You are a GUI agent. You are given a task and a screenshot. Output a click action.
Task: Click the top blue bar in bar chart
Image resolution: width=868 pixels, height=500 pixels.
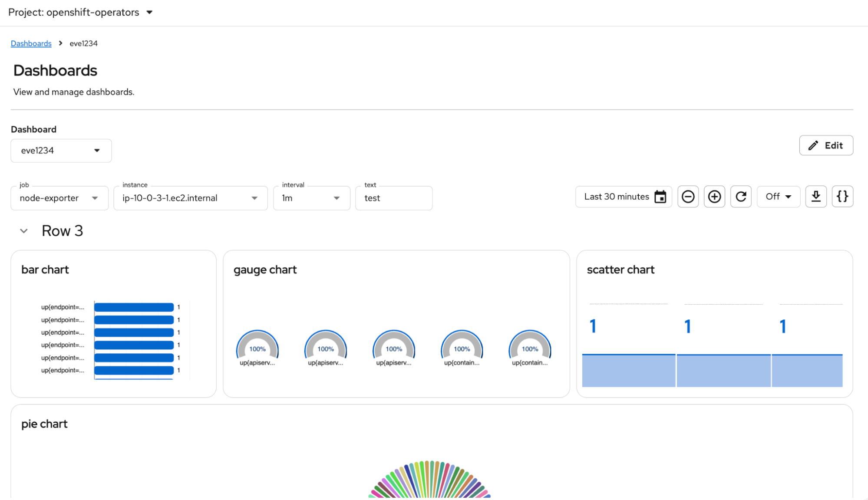pyautogui.click(x=134, y=307)
